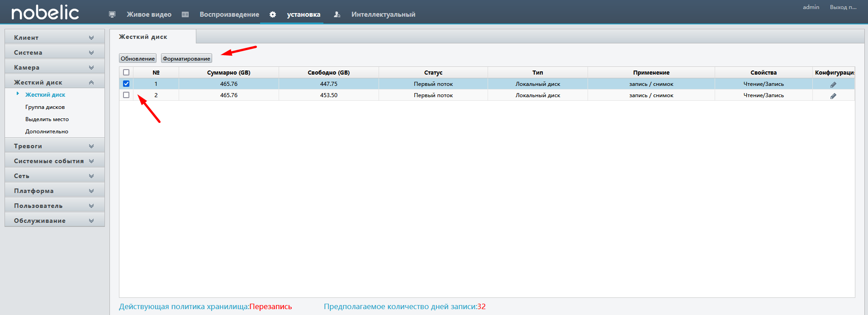Viewport: 868px width, 315px height.
Task: Click the edit pencil icon for disk 1
Action: (833, 85)
